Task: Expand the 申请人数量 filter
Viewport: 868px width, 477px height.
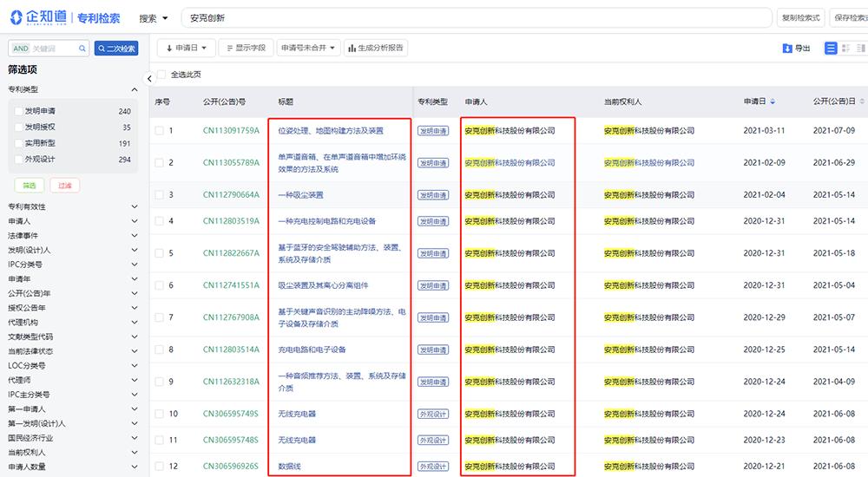Action: [x=135, y=467]
